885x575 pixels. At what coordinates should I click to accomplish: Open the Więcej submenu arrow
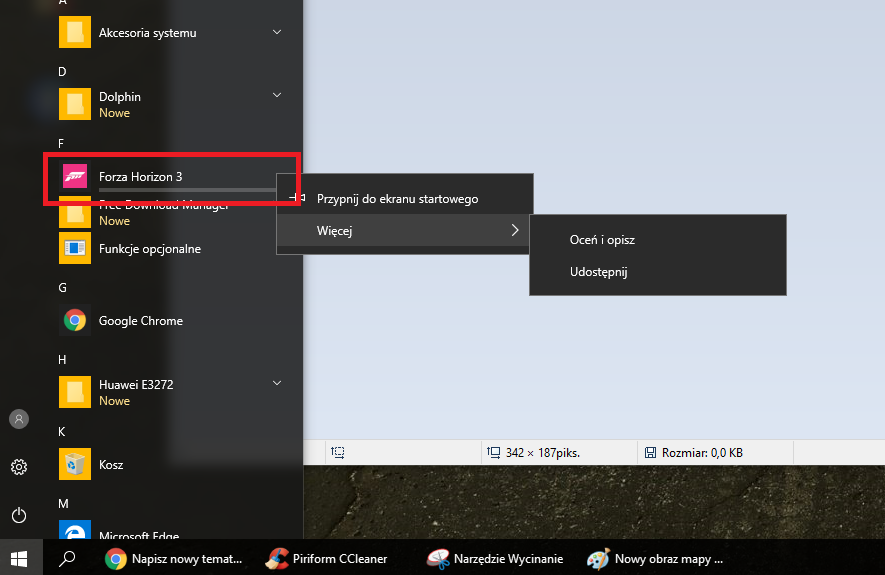tap(515, 230)
